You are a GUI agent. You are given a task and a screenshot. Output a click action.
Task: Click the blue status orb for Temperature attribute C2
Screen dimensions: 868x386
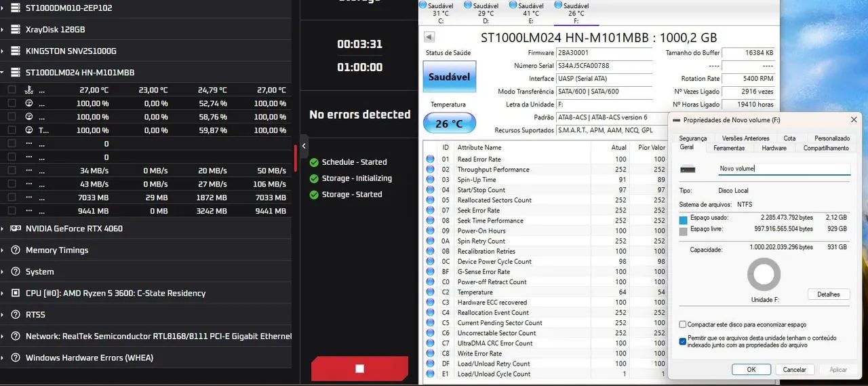[430, 292]
